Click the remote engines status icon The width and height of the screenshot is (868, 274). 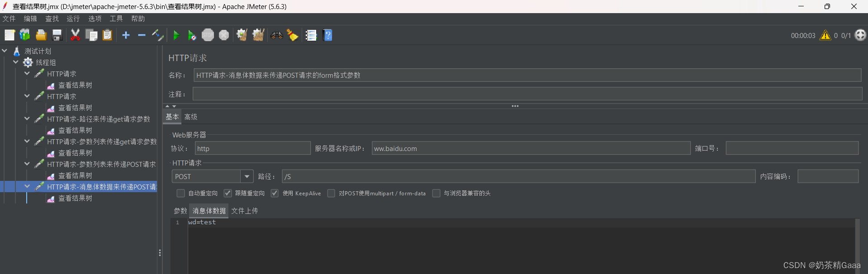pyautogui.click(x=860, y=35)
